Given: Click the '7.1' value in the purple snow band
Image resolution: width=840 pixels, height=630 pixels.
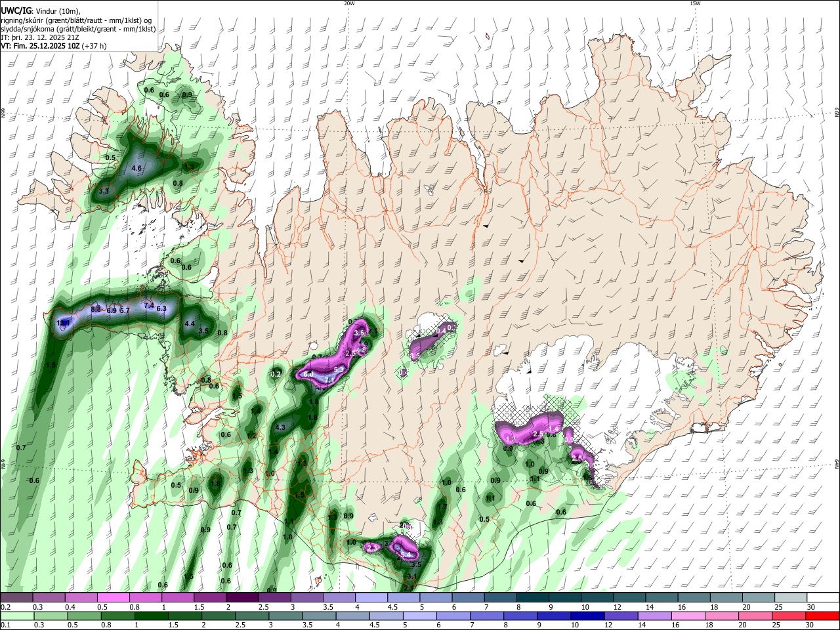Looking at the screenshot, I should 329,379.
